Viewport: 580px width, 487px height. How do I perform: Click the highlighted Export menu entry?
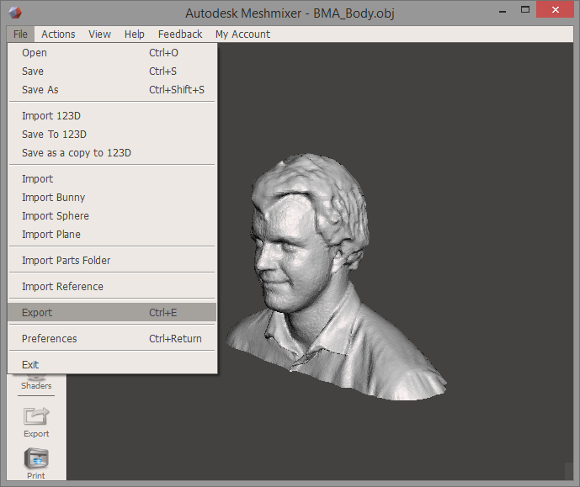tap(112, 312)
